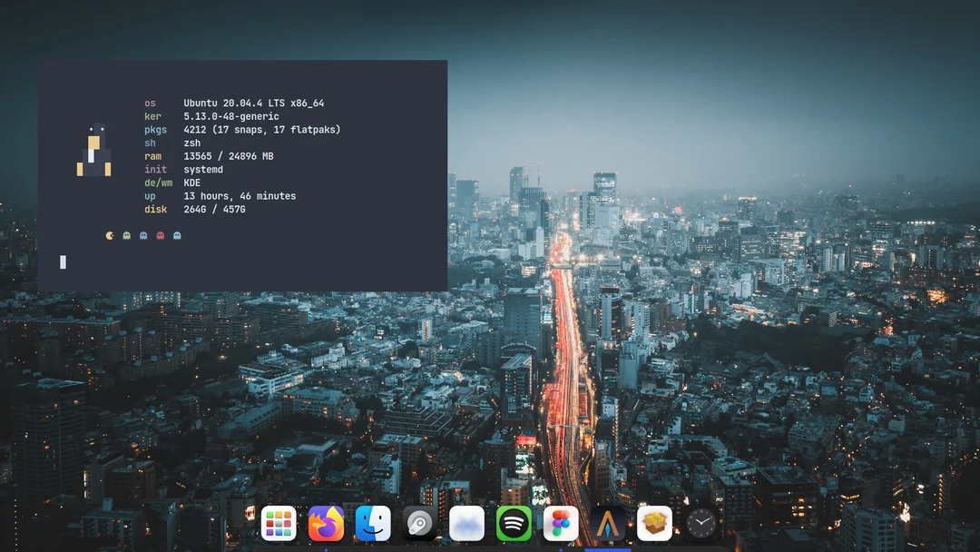Click the blue ghost in the terminal output
980x552 pixels.
(143, 235)
